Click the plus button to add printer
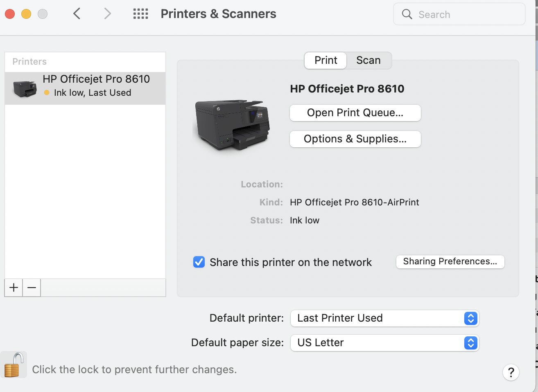Screen dimensions: 538x392 click(14, 288)
